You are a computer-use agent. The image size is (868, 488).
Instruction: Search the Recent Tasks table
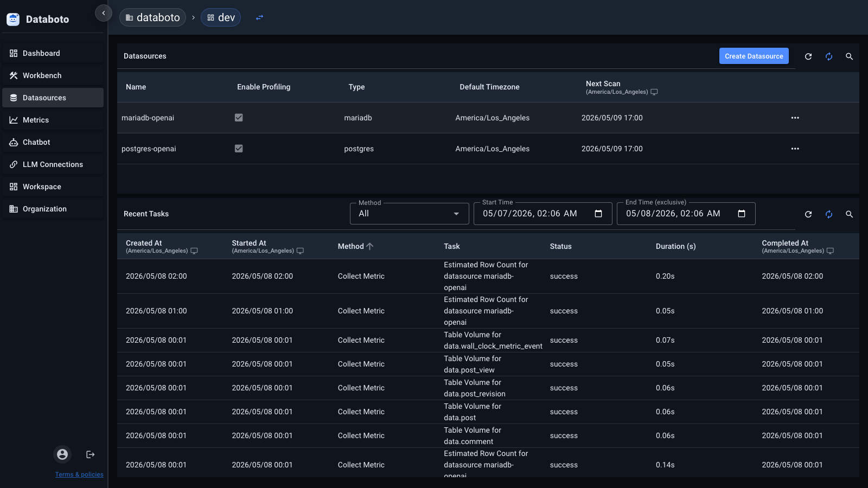click(x=850, y=214)
